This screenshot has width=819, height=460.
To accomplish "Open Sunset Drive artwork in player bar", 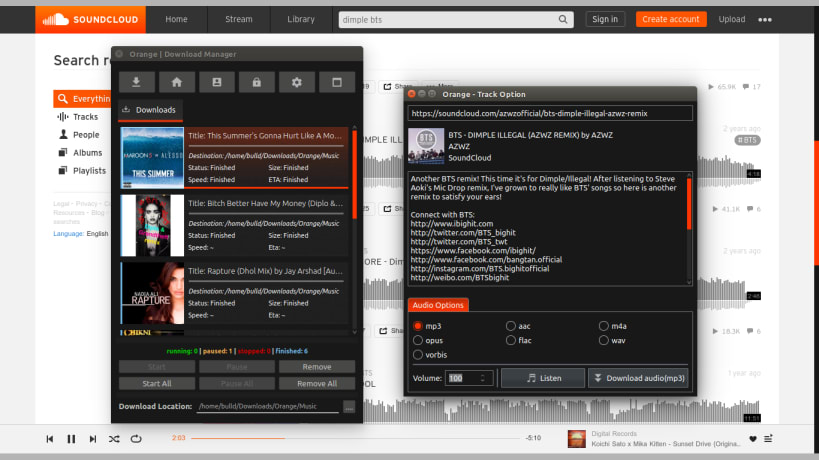I will tap(577, 439).
